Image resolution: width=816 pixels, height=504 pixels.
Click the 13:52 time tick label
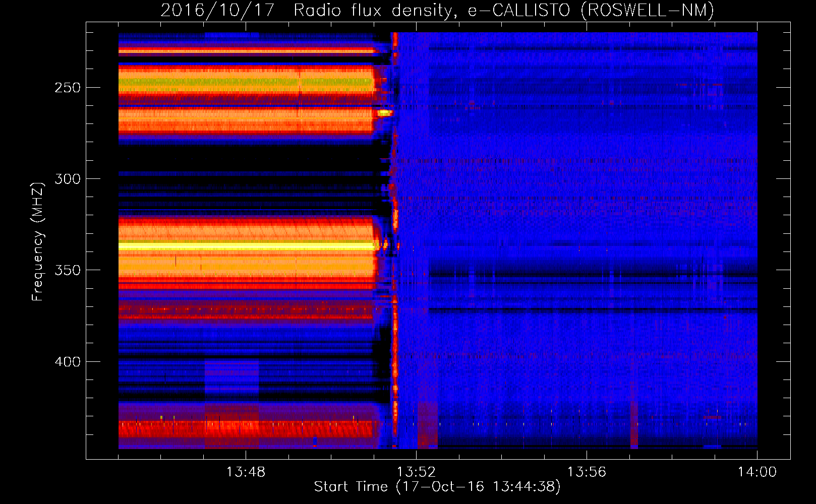(416, 472)
